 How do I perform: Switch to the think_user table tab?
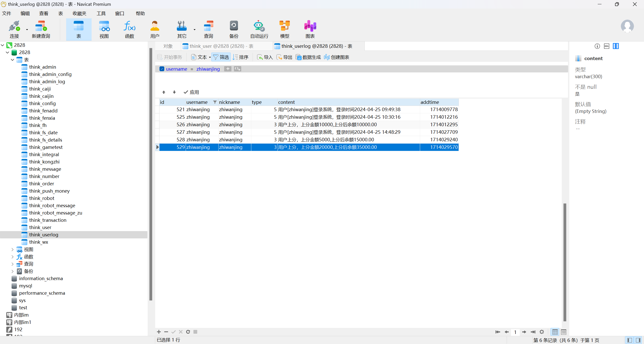(221, 46)
